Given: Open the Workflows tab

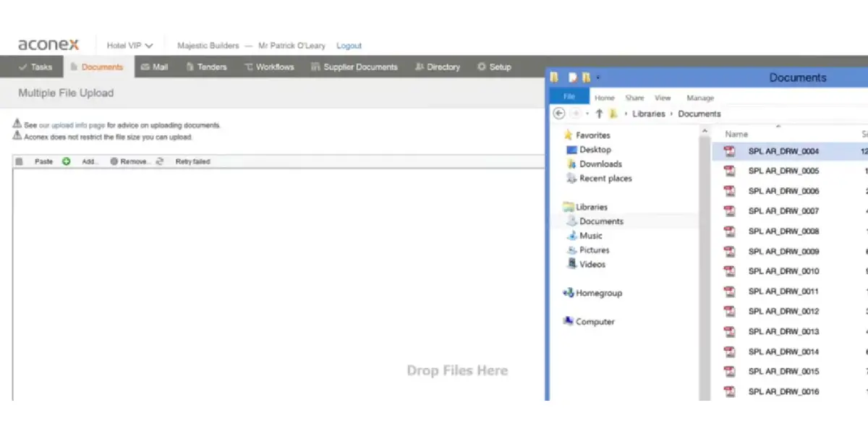Looking at the screenshot, I should (269, 67).
